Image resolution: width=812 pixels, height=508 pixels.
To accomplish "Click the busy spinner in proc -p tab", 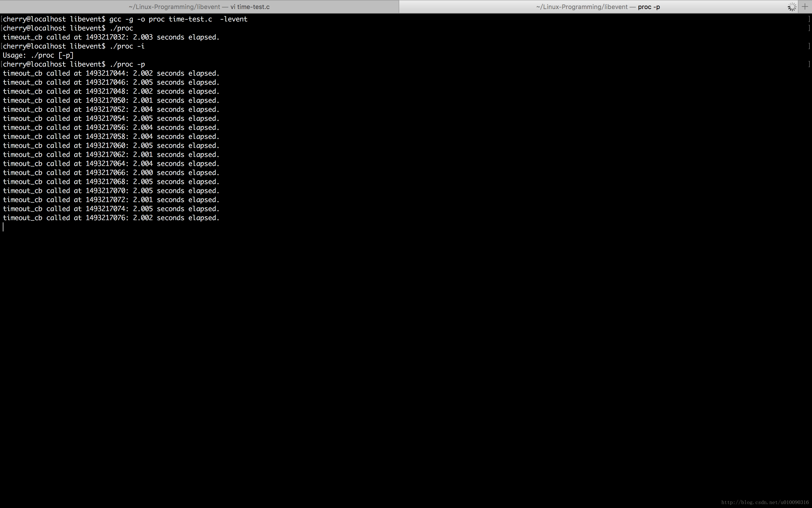I will pyautogui.click(x=792, y=7).
